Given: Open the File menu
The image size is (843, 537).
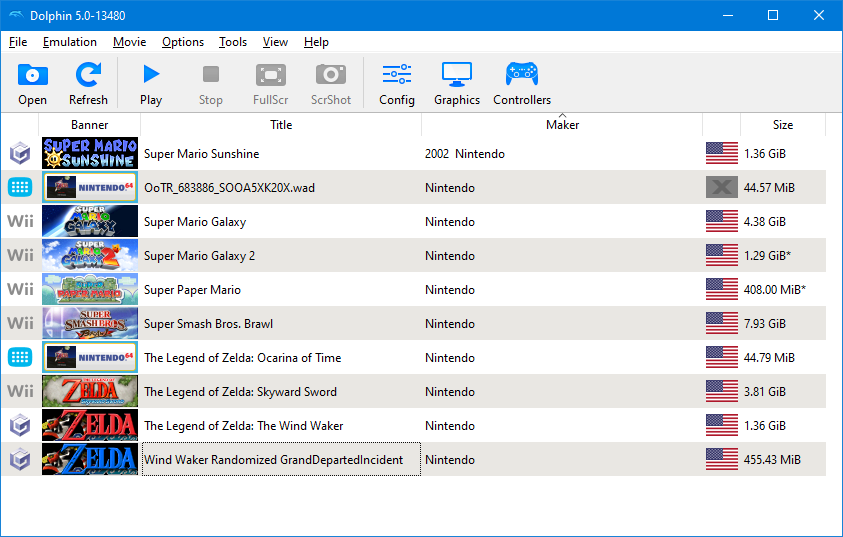Looking at the screenshot, I should pyautogui.click(x=18, y=42).
